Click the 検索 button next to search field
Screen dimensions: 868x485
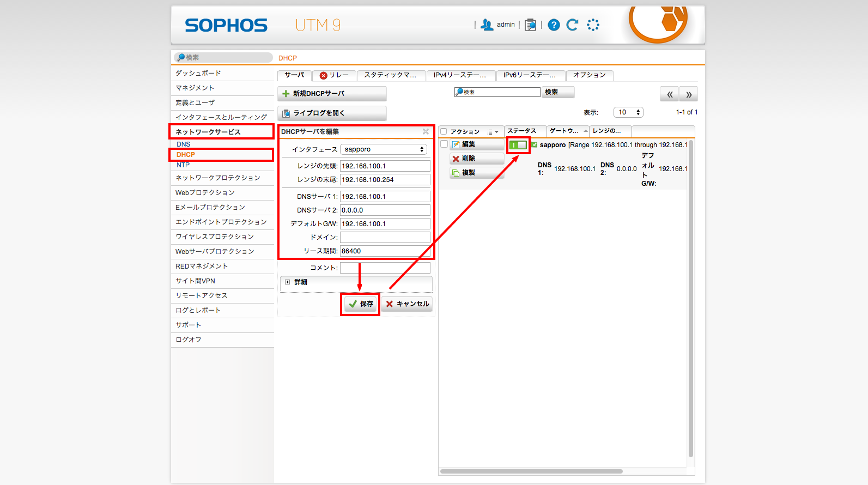(x=558, y=92)
